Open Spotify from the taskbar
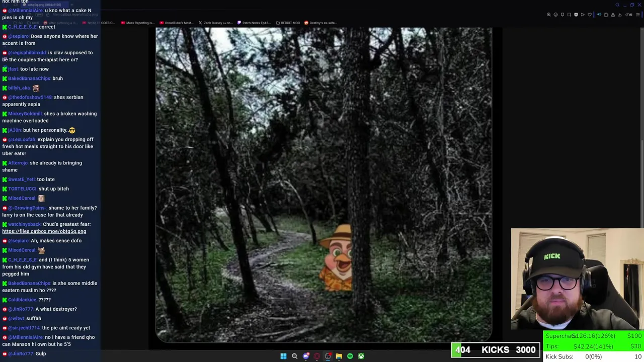 click(350, 356)
